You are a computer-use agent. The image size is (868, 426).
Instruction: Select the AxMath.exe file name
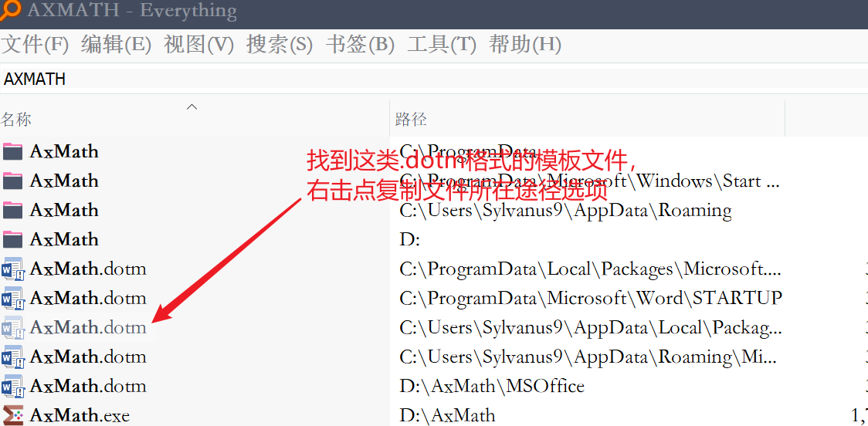point(80,415)
